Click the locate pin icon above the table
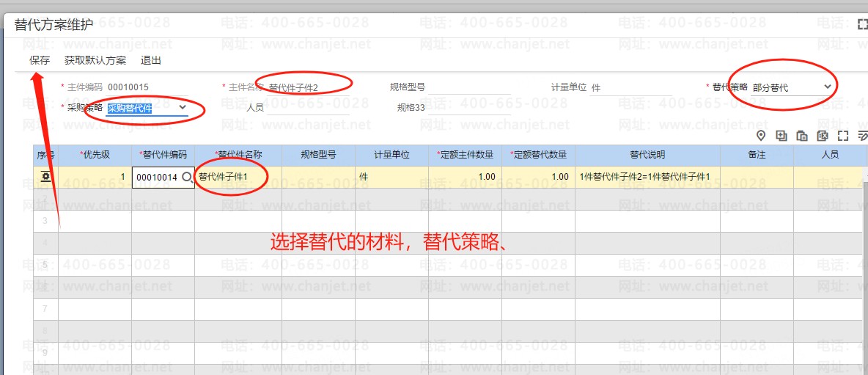The width and height of the screenshot is (868, 375). pyautogui.click(x=761, y=136)
